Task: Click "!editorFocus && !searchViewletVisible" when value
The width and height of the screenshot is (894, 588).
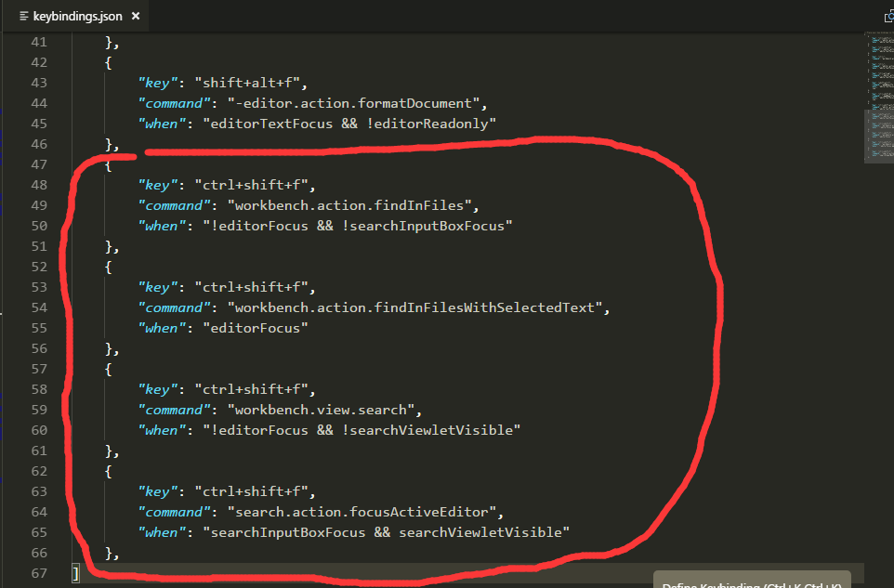Action: pos(362,430)
